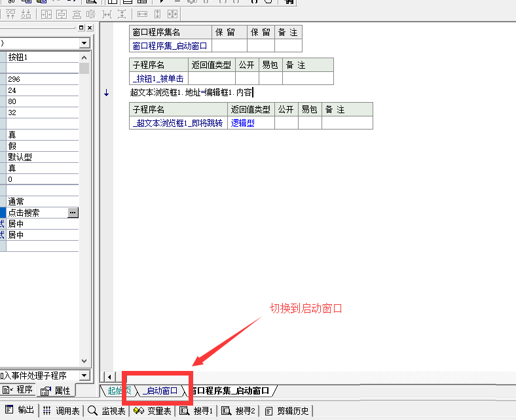Click the center horizontally alignment icon
This screenshot has width=516, height=420.
coord(46,14)
